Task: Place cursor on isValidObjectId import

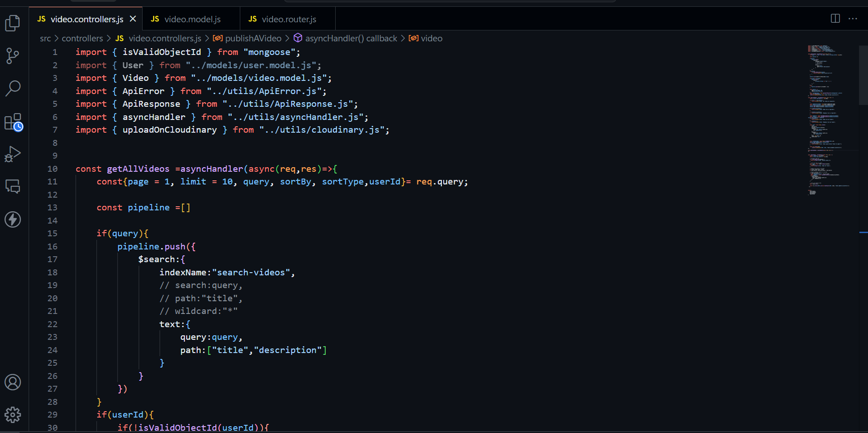Action: pos(162,52)
